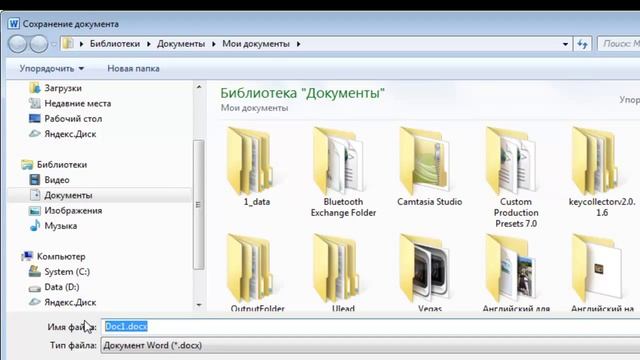This screenshot has width=640, height=360.
Task: Click into the search box
Action: coord(618,44)
